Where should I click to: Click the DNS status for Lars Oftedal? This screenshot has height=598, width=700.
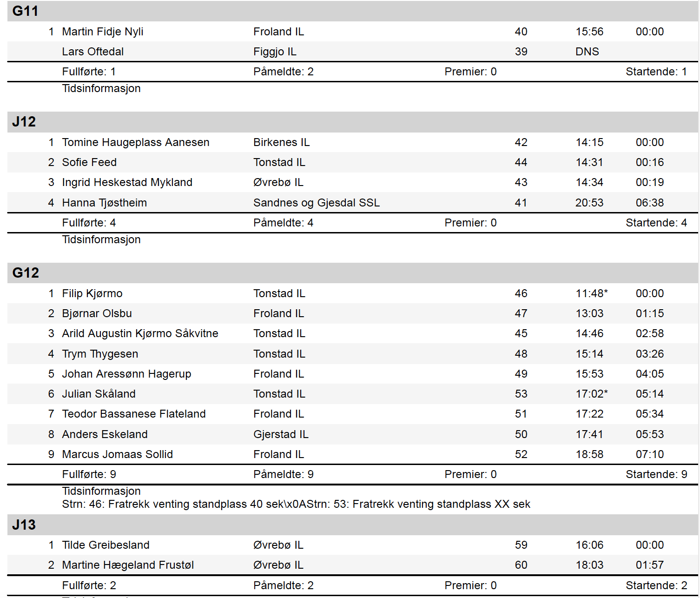(x=587, y=52)
